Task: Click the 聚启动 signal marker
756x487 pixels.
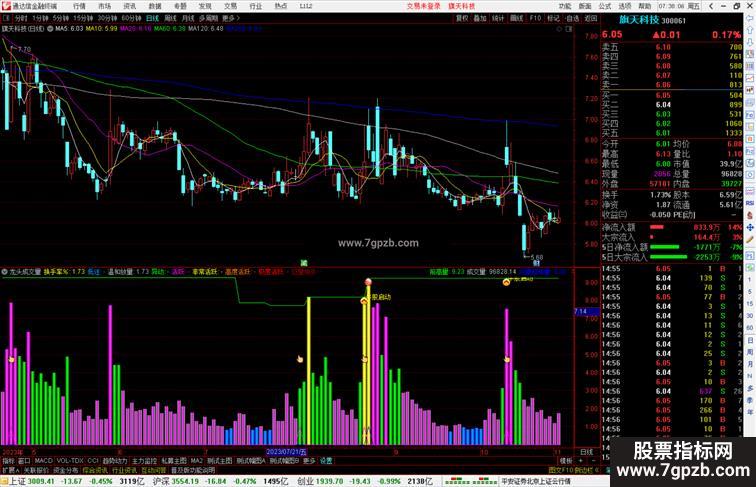Action: (381, 298)
